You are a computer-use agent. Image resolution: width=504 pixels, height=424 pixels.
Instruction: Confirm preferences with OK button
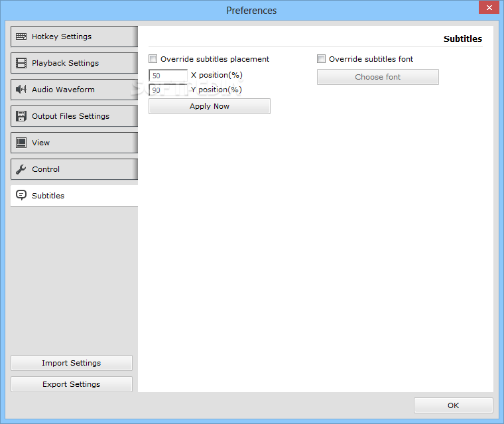453,405
